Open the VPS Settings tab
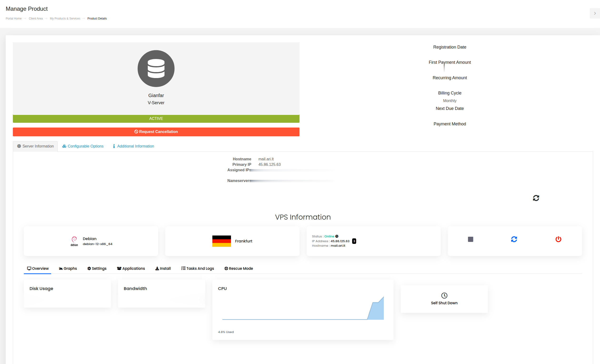Viewport: 600px width, 364px height. [97, 268]
